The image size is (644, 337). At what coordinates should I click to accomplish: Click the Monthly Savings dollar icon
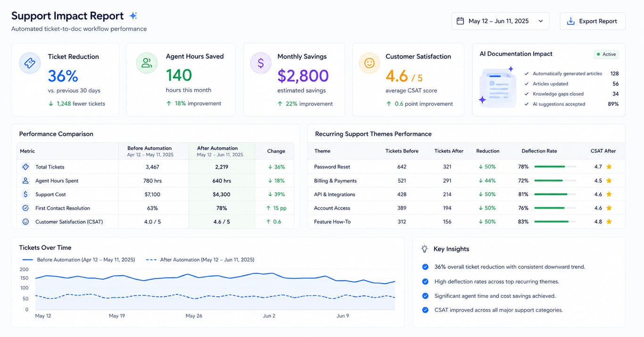pos(261,63)
